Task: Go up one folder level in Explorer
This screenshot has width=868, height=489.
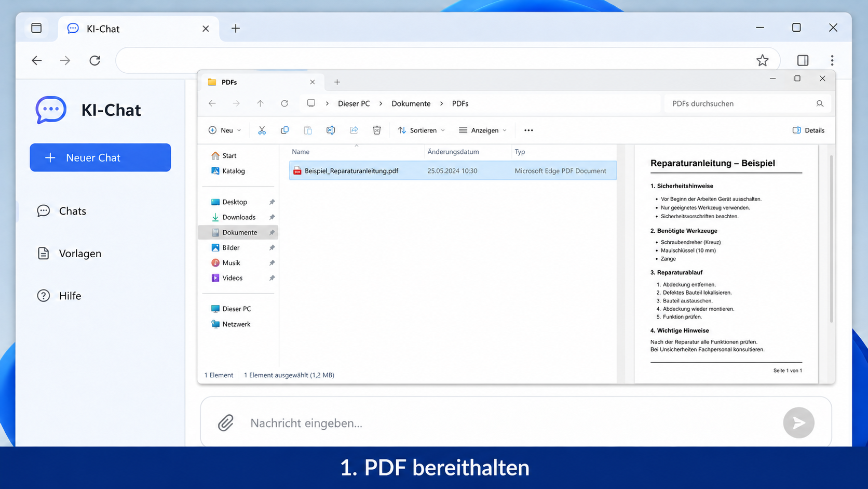Action: (x=261, y=103)
